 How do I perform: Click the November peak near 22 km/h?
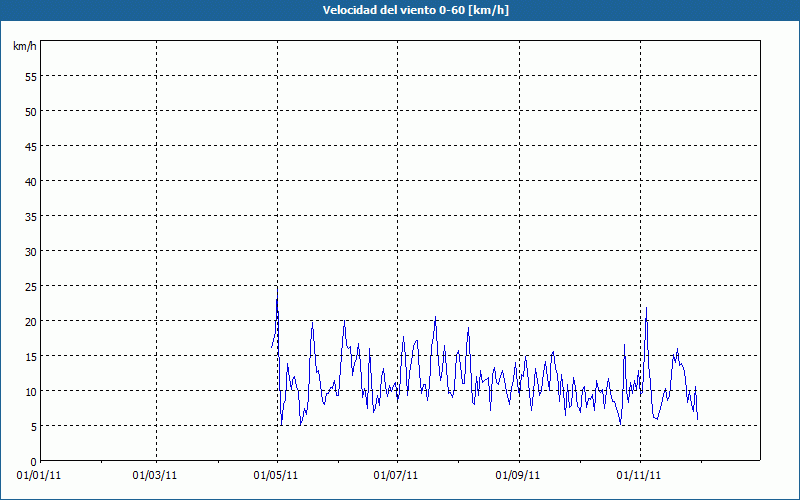point(646,308)
